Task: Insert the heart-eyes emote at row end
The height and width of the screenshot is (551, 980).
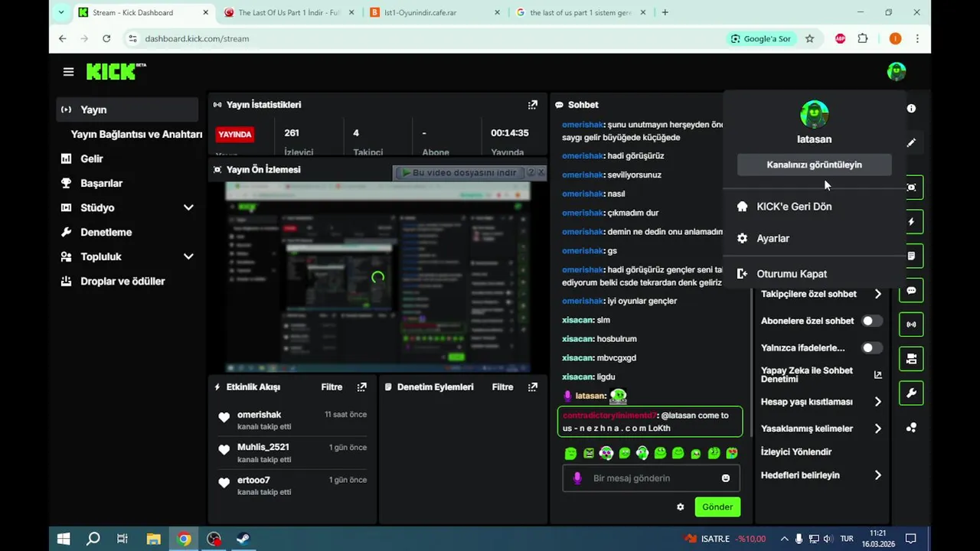Action: click(x=732, y=454)
